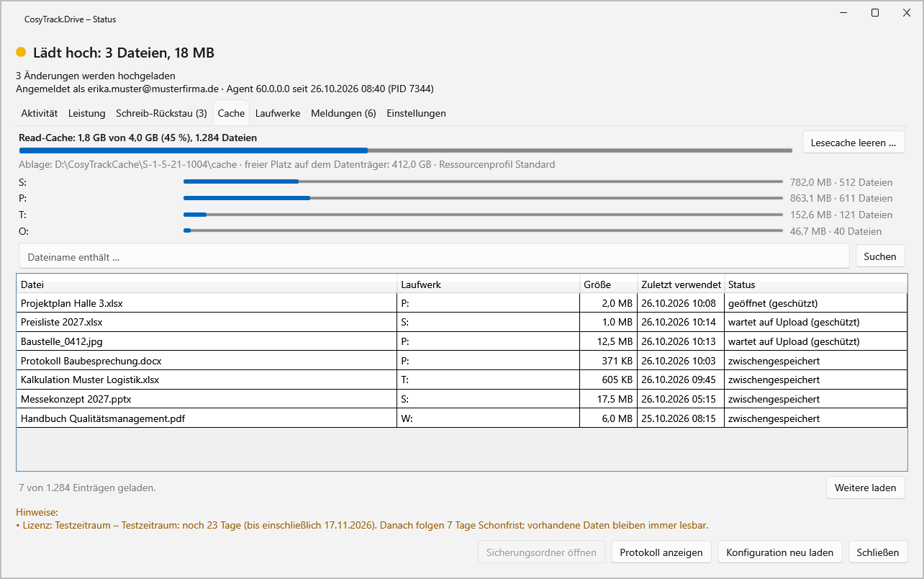Click the P: drive cache usage bar
This screenshot has width=924, height=579.
point(483,197)
